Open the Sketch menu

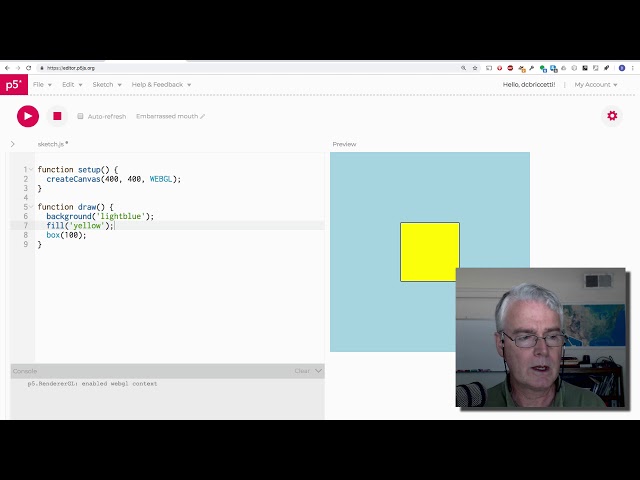coord(107,84)
